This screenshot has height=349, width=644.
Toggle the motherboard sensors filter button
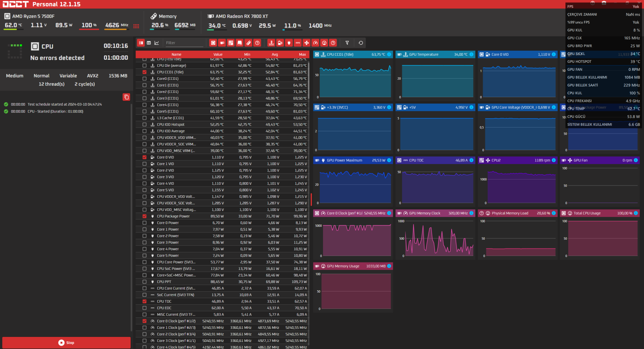tap(231, 43)
